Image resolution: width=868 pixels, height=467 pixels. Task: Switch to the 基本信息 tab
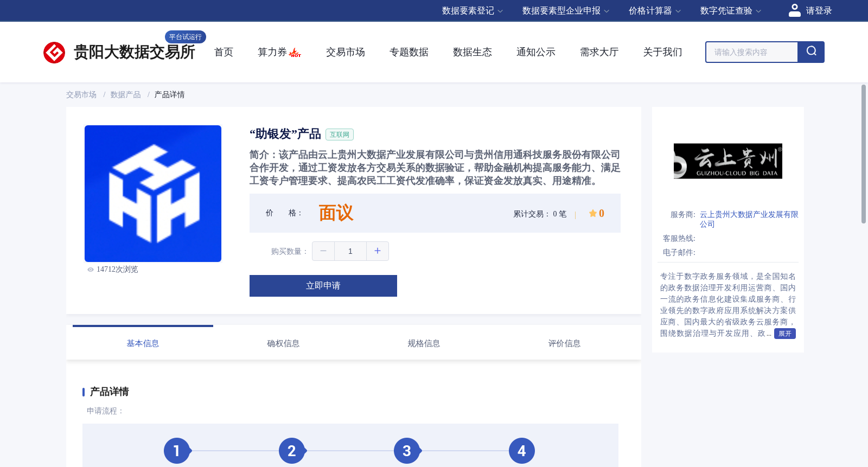(143, 343)
